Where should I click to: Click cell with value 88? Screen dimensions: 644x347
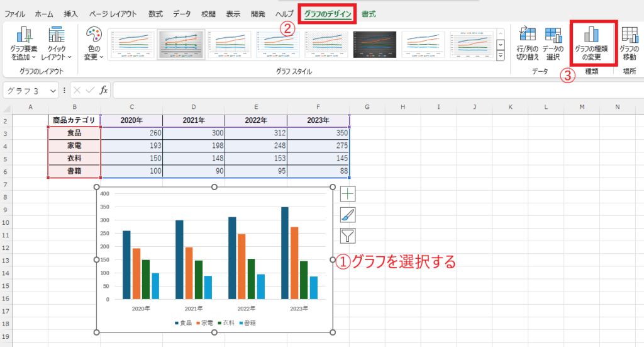coord(318,171)
